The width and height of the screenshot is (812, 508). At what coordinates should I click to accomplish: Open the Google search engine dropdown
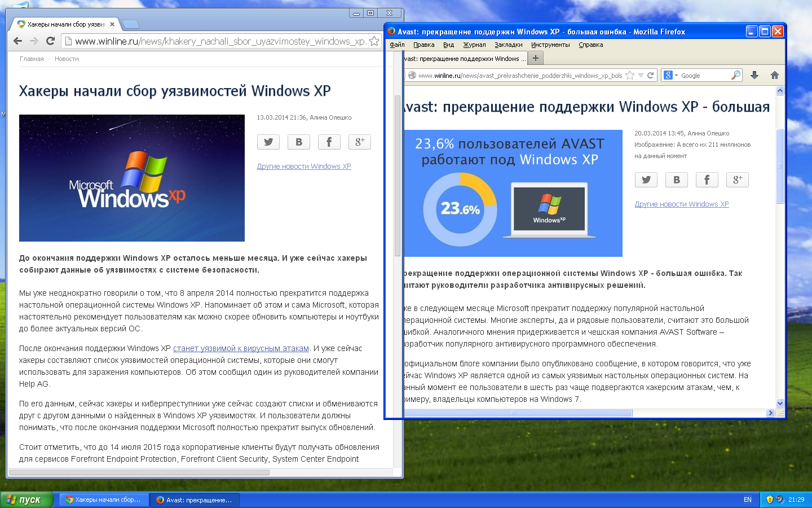670,75
